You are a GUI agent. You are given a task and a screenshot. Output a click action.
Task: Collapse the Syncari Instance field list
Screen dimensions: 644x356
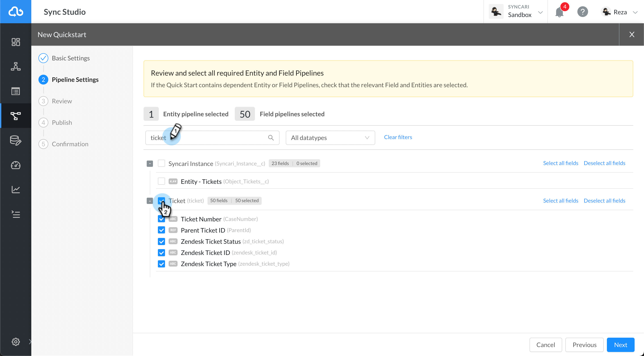pos(150,163)
